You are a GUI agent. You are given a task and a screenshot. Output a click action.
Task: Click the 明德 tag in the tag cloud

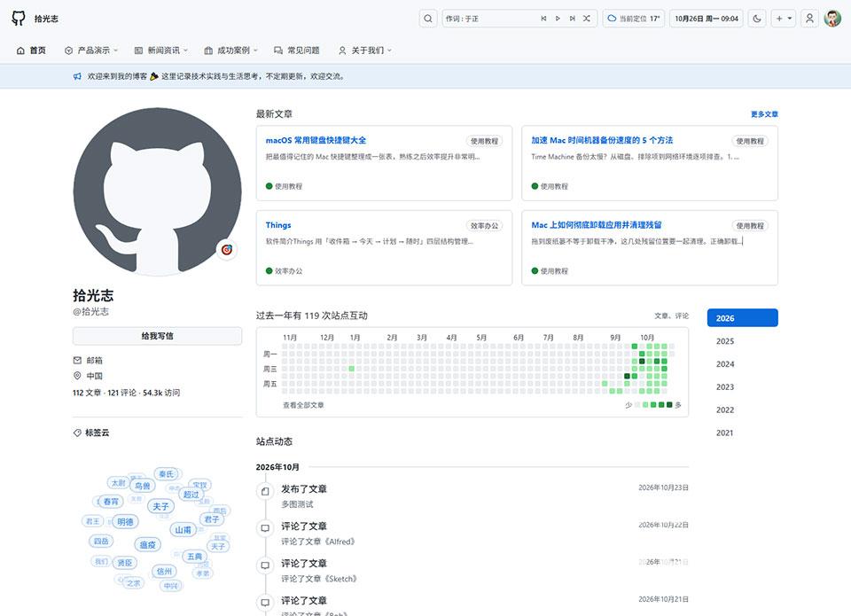click(x=125, y=521)
